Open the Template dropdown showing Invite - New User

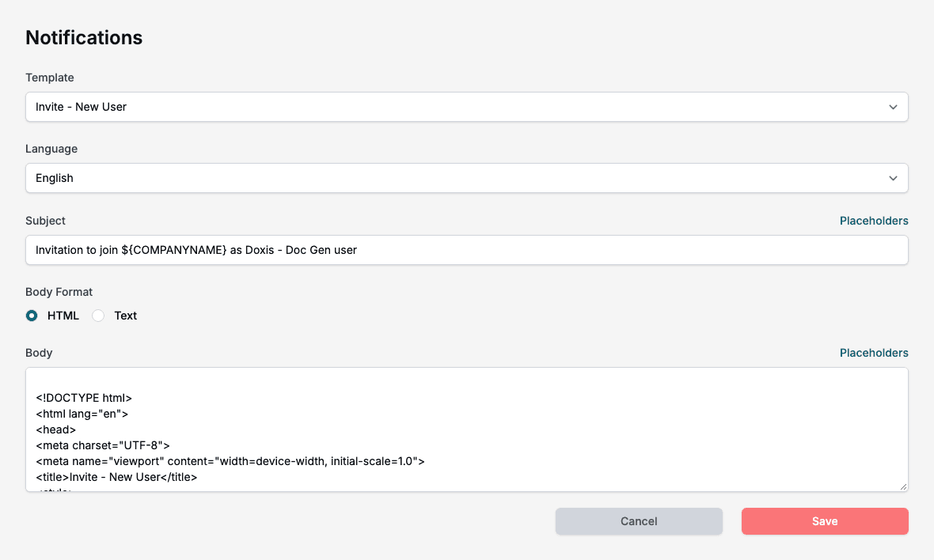click(466, 107)
